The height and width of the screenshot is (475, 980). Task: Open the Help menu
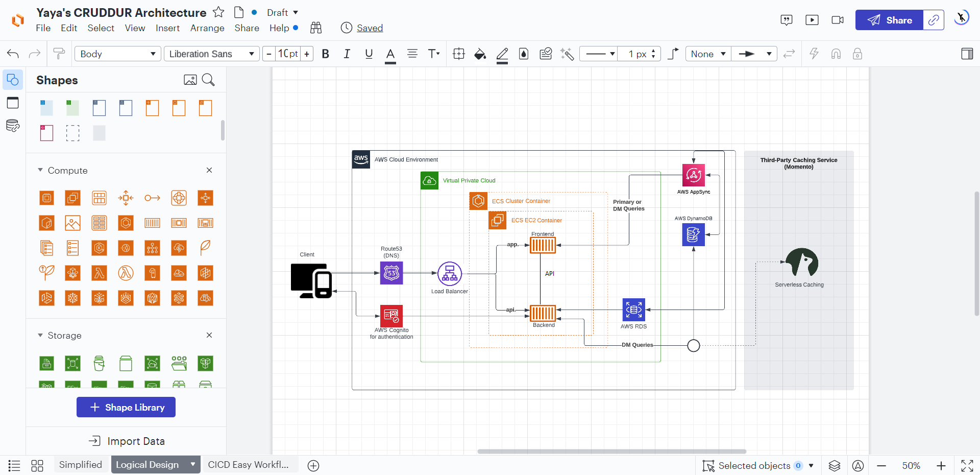[x=279, y=28]
